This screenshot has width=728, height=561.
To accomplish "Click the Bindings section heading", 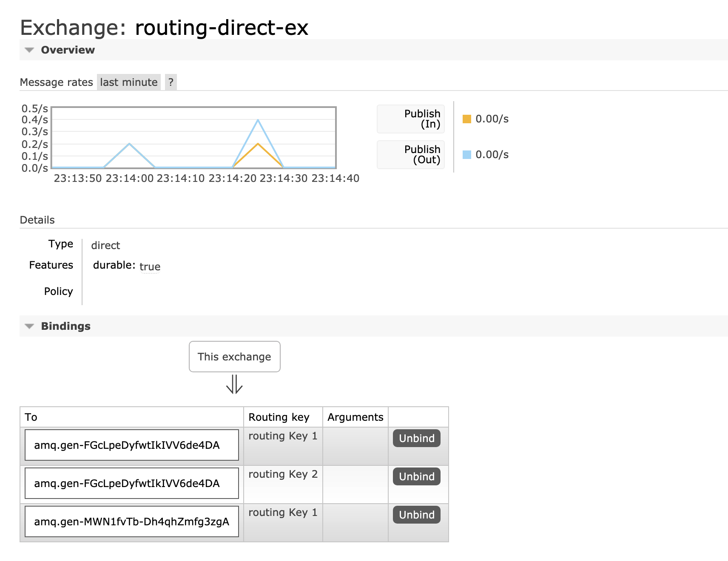I will (66, 326).
